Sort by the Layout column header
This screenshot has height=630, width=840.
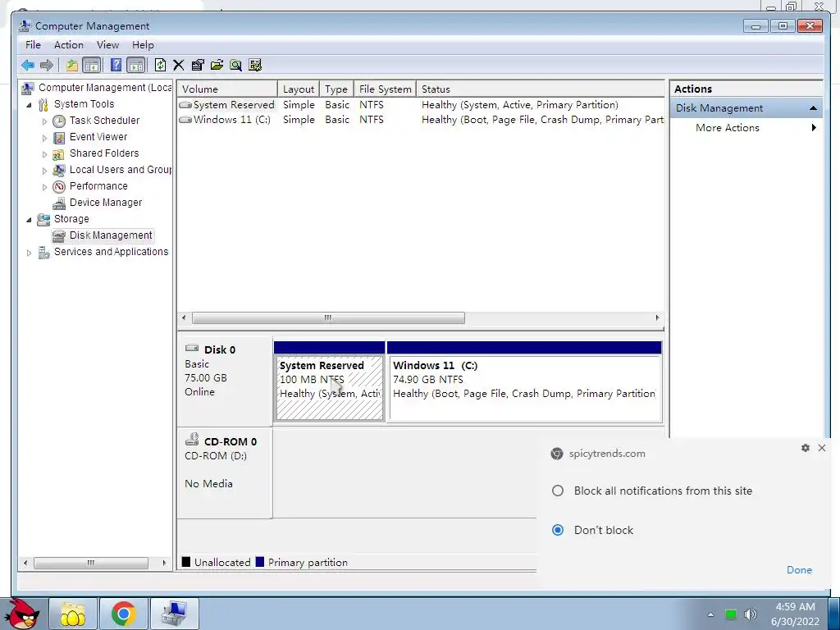(x=299, y=89)
